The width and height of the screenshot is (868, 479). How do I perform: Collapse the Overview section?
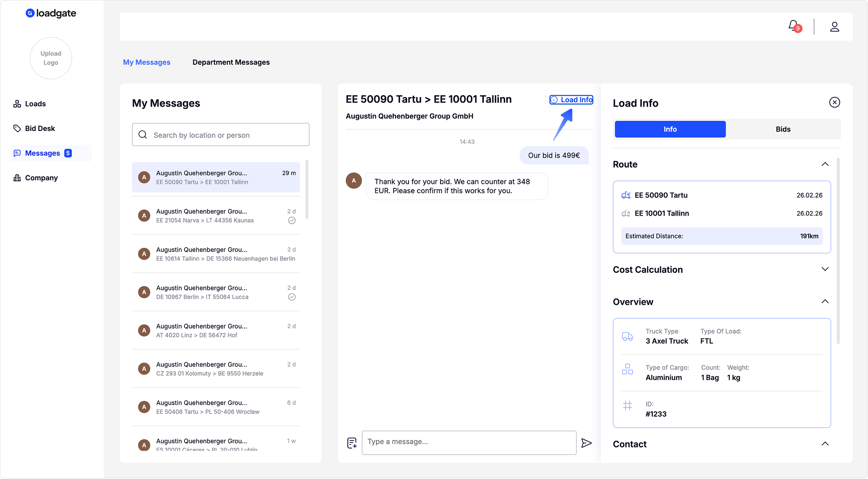pos(825,302)
